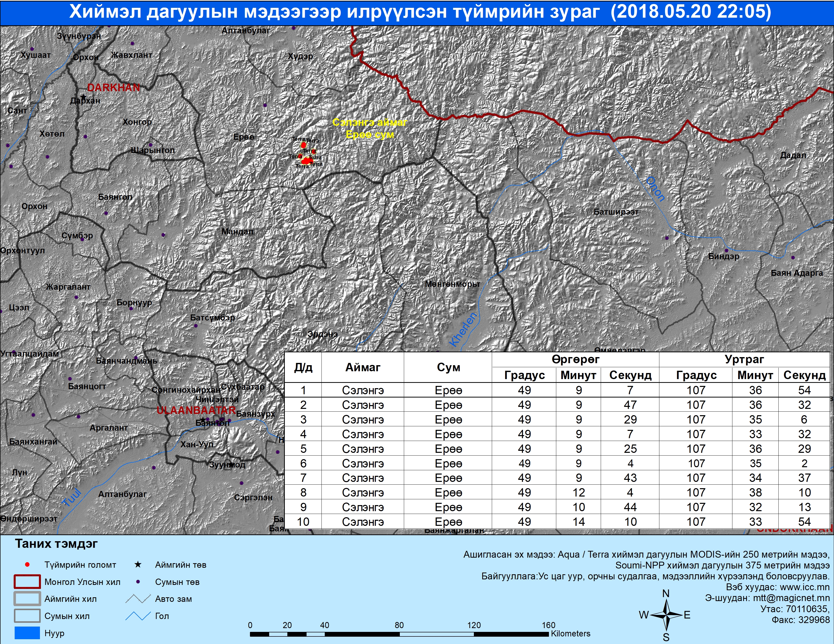
Task: Click the Kilometers scale bar label
Action: tap(570, 633)
